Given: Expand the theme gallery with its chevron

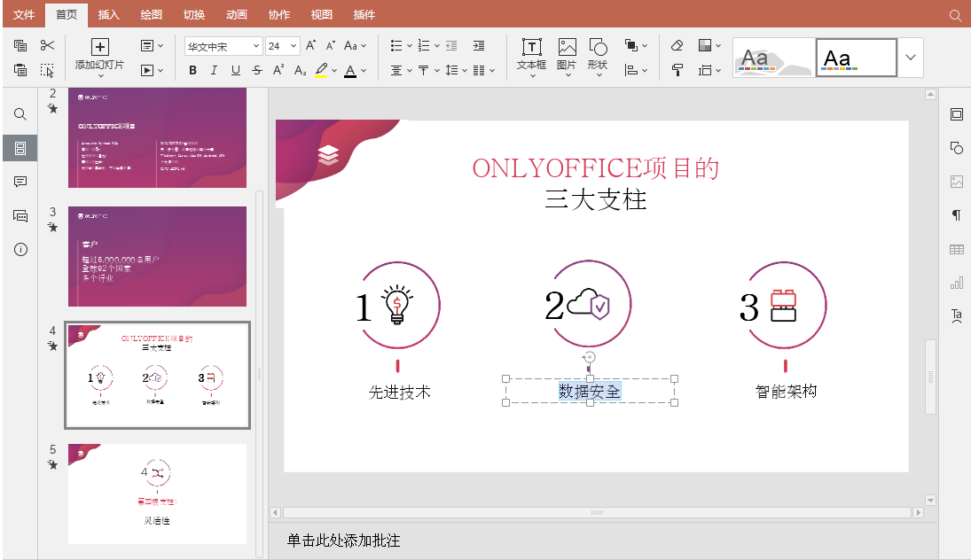Looking at the screenshot, I should tap(910, 57).
